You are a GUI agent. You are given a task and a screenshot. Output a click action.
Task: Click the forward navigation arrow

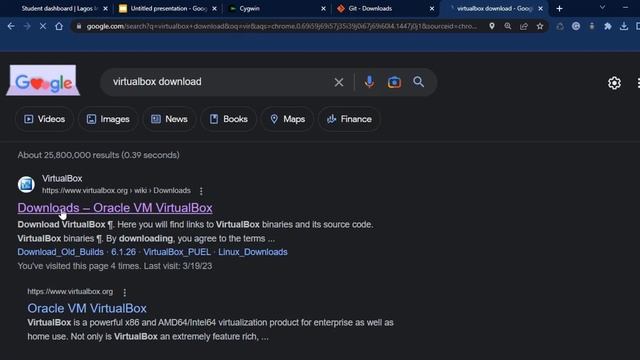[27, 27]
